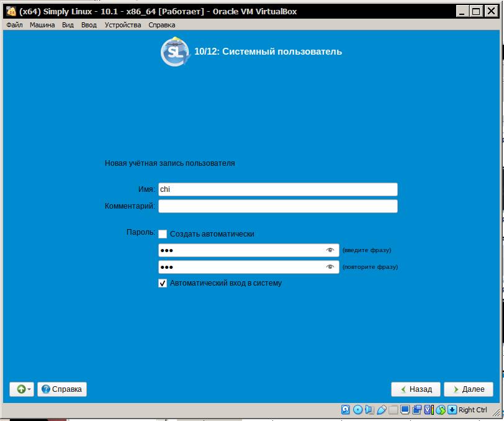Screen dimensions: 504x421
Task: Close the VirtualBox window
Action: [491, 11]
